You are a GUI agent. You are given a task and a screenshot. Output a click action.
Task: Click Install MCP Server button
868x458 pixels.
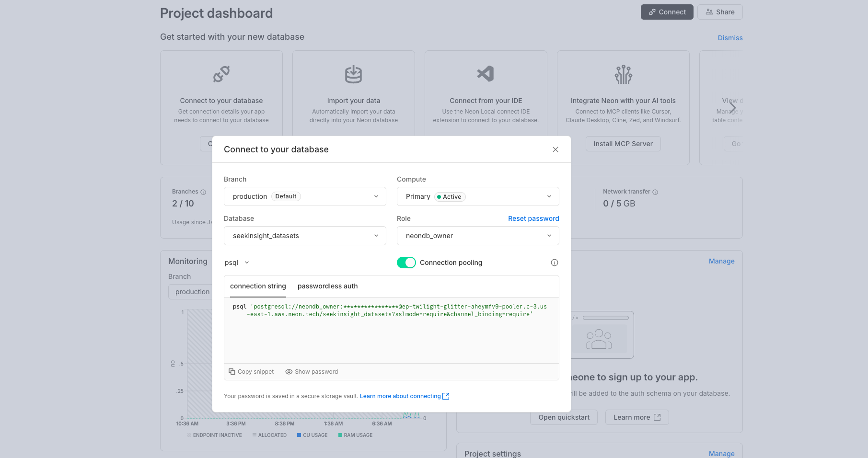pyautogui.click(x=623, y=144)
